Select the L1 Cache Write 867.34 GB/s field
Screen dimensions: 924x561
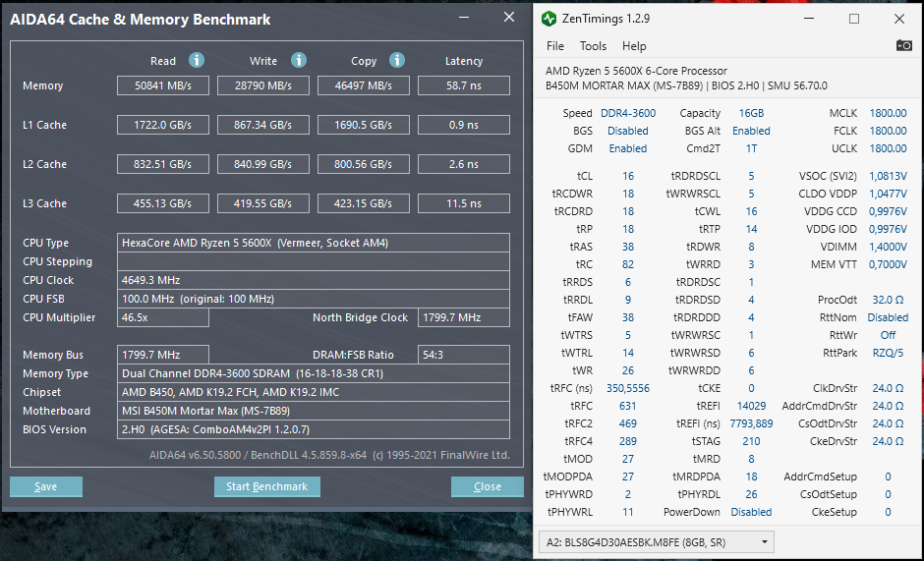(262, 125)
